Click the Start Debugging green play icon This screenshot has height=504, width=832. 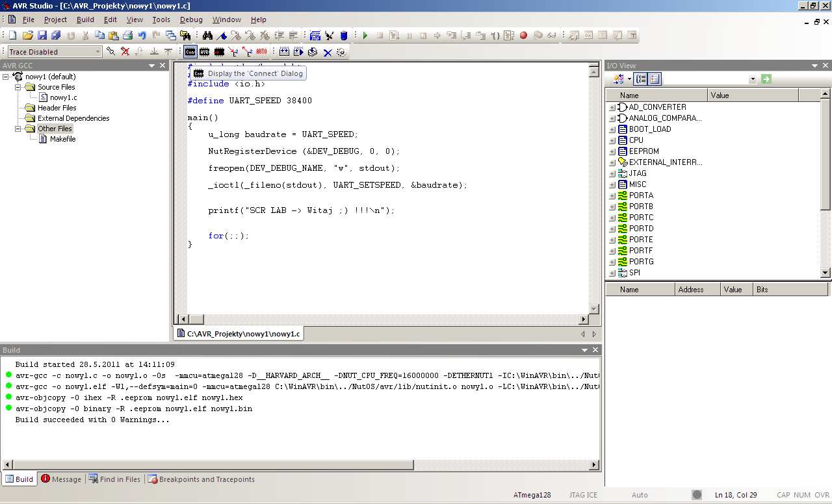[x=365, y=35]
